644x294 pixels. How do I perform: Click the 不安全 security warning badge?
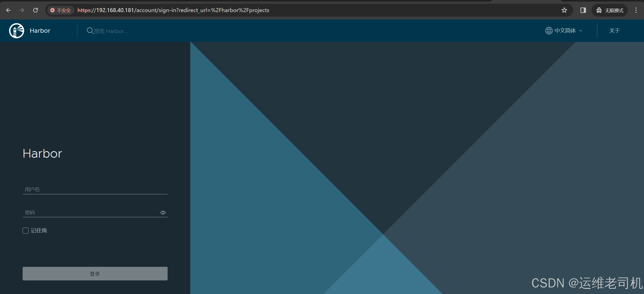pyautogui.click(x=61, y=10)
